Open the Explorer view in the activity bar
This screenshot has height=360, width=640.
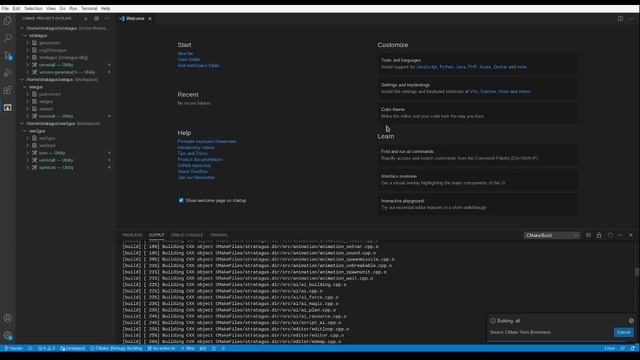(7, 20)
